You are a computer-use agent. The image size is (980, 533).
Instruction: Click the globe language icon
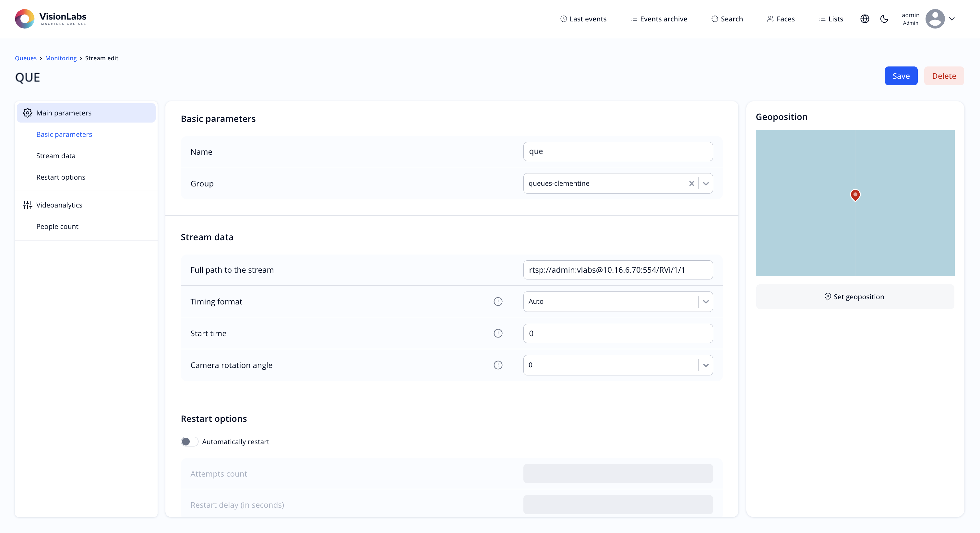[x=864, y=19]
